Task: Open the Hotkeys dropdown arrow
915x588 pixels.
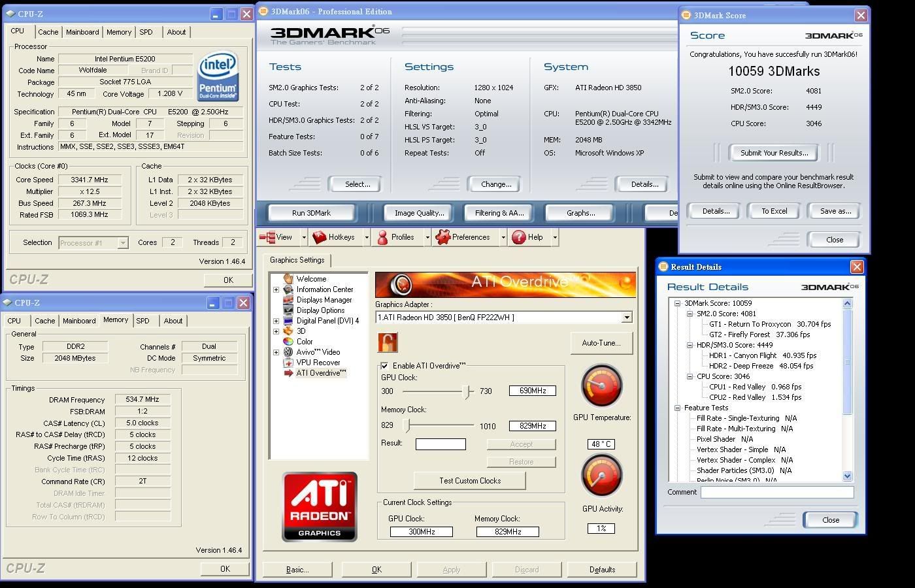Action: tap(366, 237)
